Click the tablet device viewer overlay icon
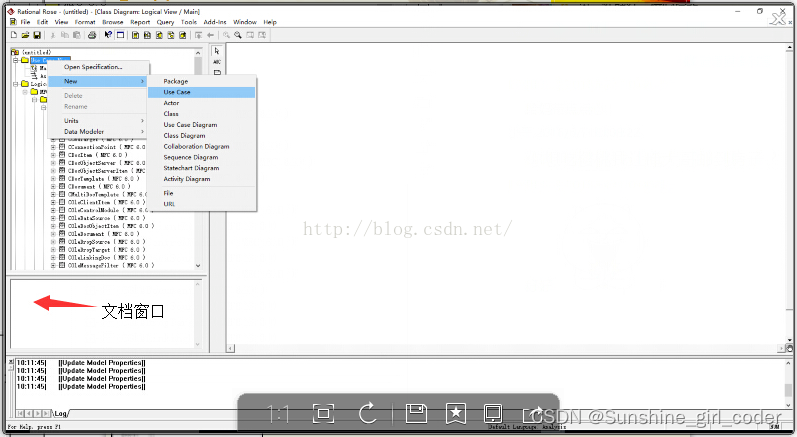The width and height of the screenshot is (797, 437). tap(493, 414)
